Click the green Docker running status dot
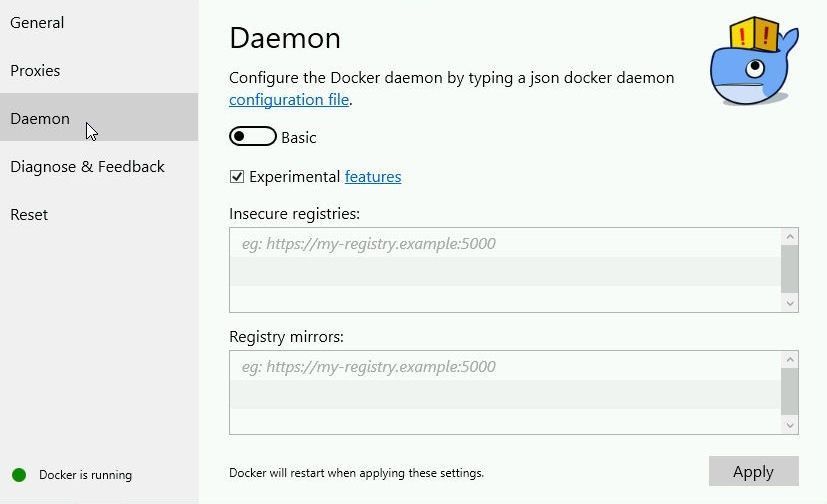The width and height of the screenshot is (827, 504). click(x=19, y=475)
